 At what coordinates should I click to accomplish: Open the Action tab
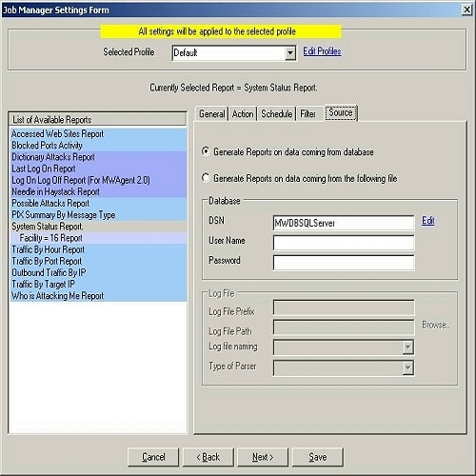point(243,113)
